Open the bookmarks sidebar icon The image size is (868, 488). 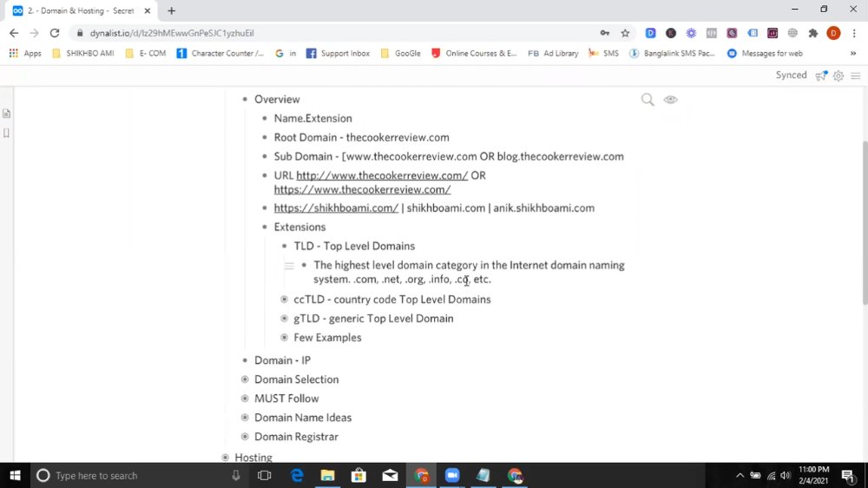pos(7,133)
